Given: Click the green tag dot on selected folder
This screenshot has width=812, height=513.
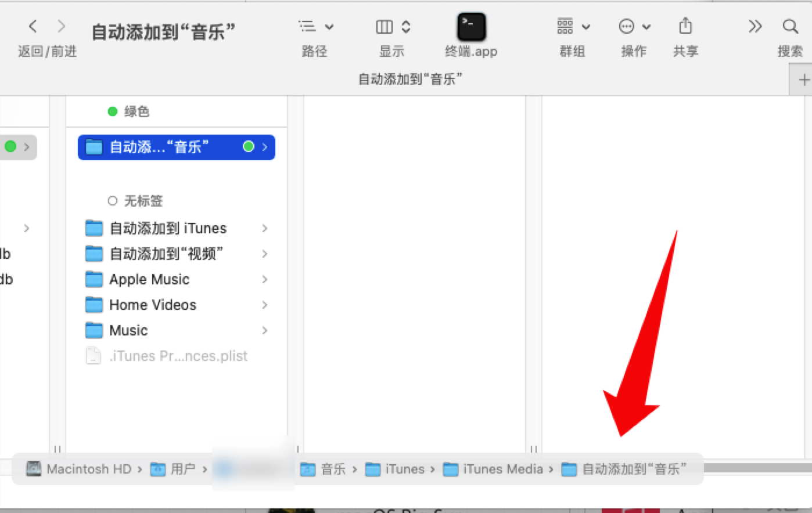Looking at the screenshot, I should tap(249, 147).
